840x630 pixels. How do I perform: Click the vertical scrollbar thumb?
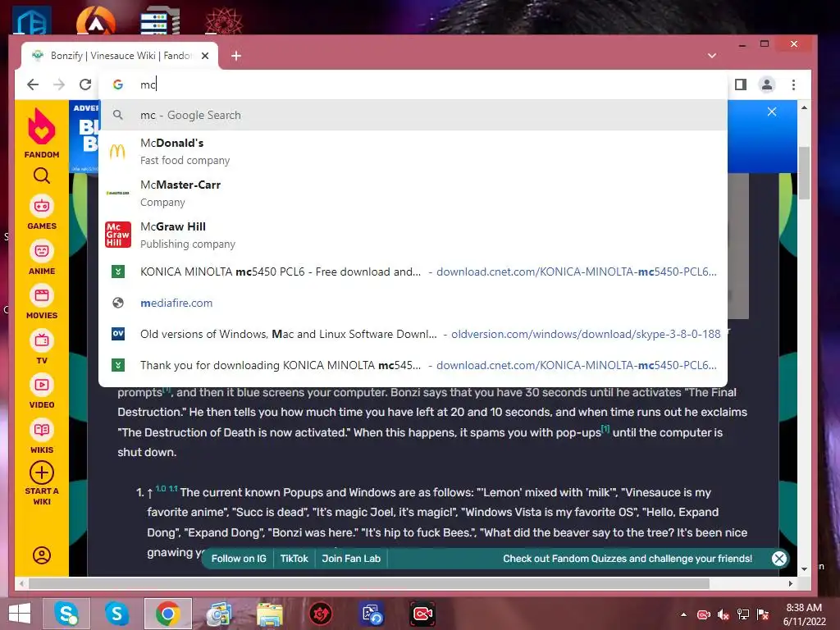(804, 172)
